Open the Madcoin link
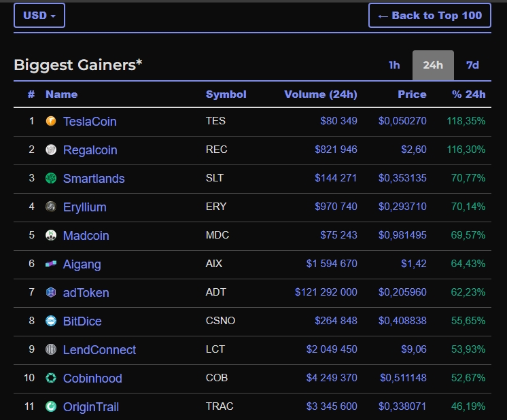This screenshot has width=507, height=420. 86,236
